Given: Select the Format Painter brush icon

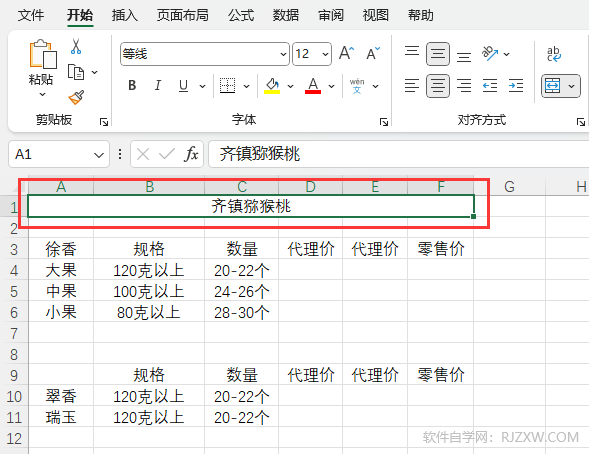Looking at the screenshot, I should click(76, 97).
